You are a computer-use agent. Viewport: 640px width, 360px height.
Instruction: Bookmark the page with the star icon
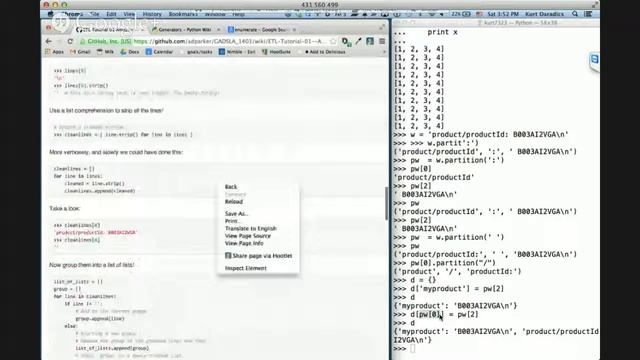[333, 41]
